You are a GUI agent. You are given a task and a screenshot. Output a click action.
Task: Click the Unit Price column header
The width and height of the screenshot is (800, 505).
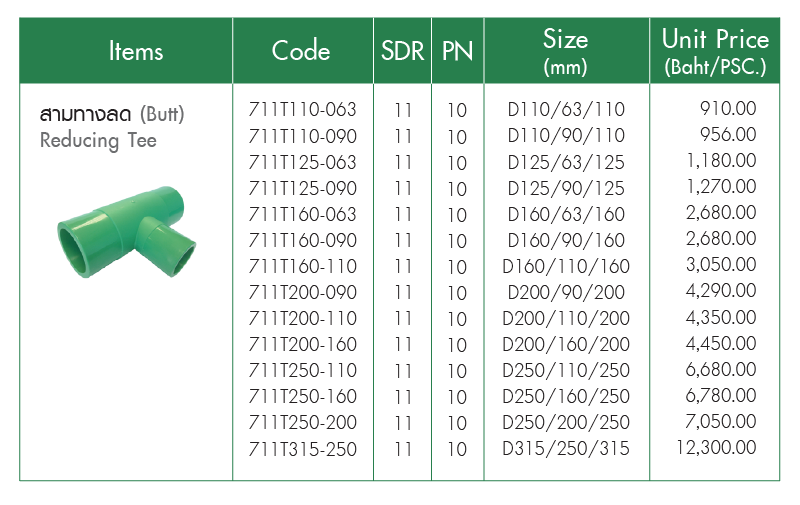coord(715,52)
